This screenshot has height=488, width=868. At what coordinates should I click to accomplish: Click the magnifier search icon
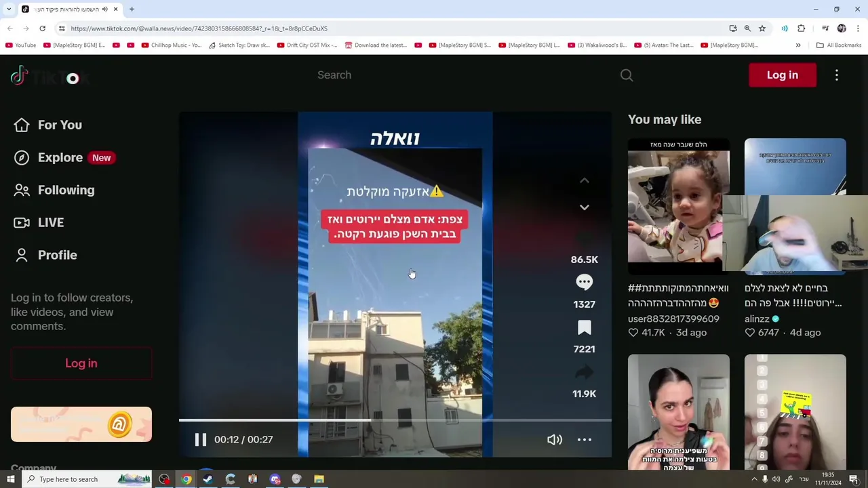pyautogui.click(x=627, y=75)
